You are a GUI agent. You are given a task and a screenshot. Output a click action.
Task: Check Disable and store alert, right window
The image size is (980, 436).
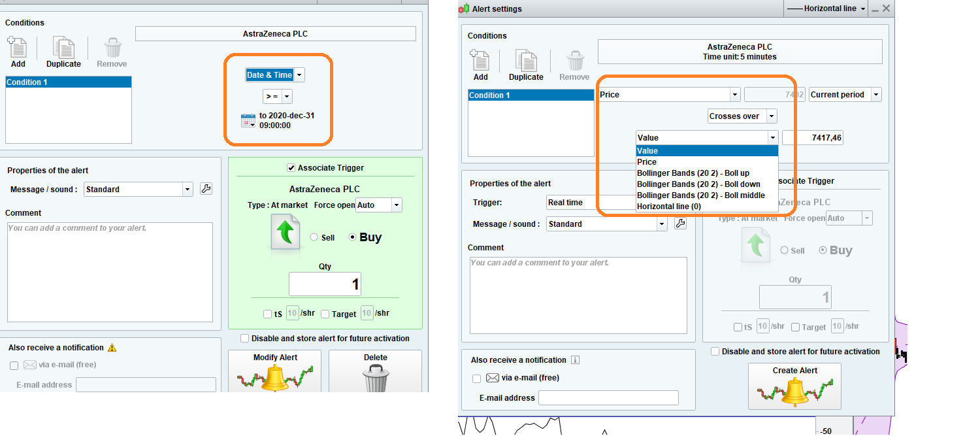coord(715,352)
